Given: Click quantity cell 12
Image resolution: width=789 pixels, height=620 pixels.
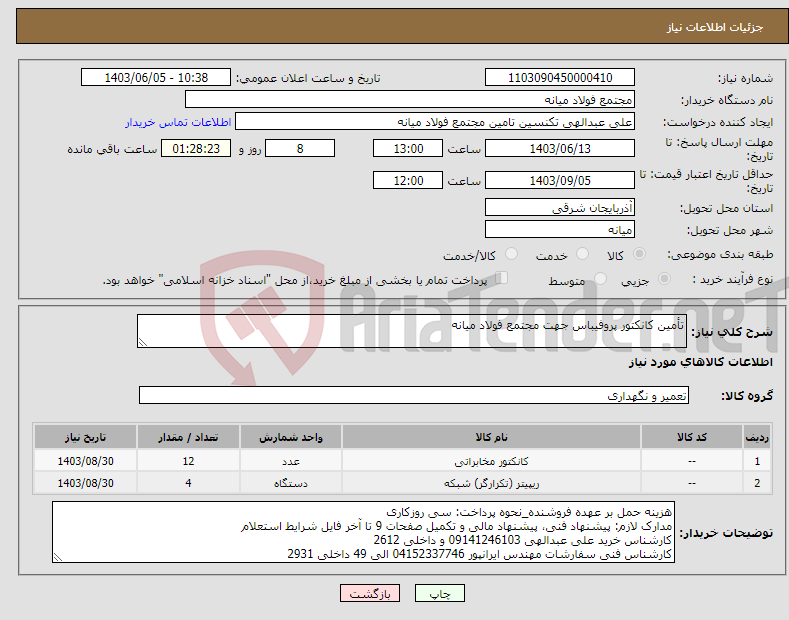Looking at the screenshot, I should coord(188,461).
